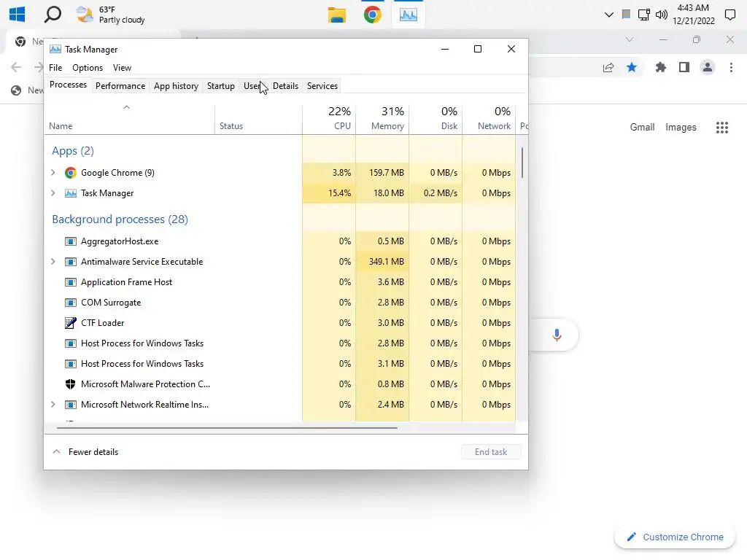Select the Processes tab
The height and width of the screenshot is (560, 747).
[x=68, y=85]
